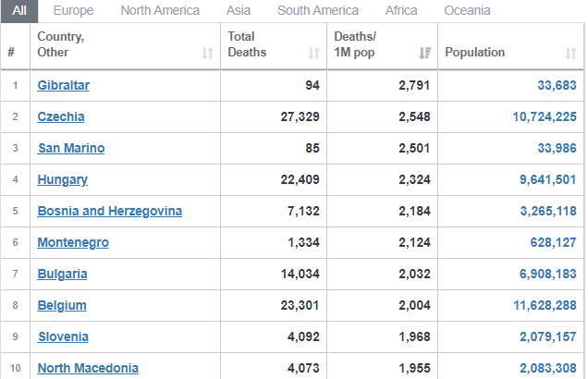Open the Montenegro country link
The width and height of the screenshot is (588, 379).
coord(73,242)
